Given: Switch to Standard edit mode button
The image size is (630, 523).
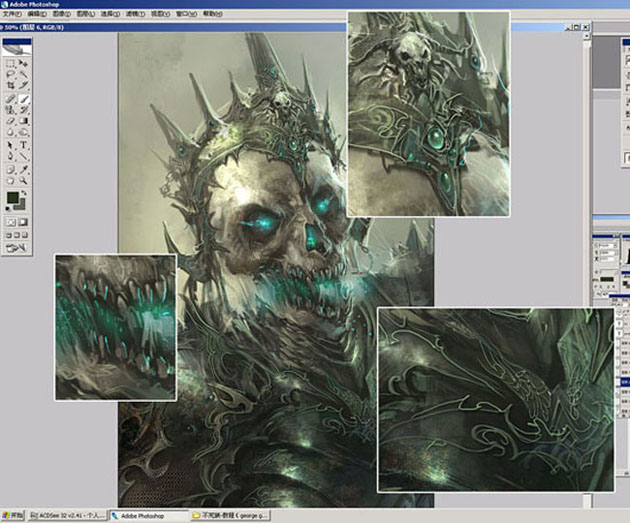Looking at the screenshot, I should tap(10, 221).
